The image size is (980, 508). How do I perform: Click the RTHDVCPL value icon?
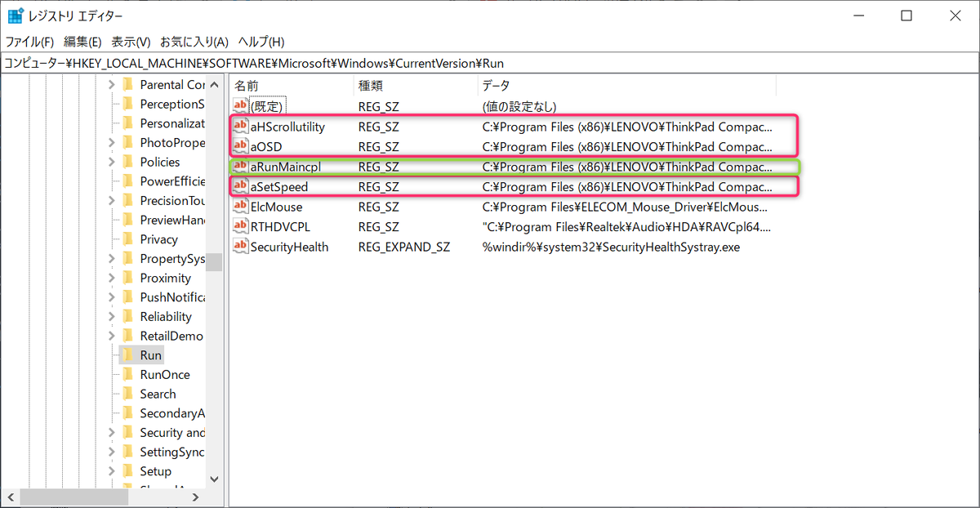tap(241, 226)
